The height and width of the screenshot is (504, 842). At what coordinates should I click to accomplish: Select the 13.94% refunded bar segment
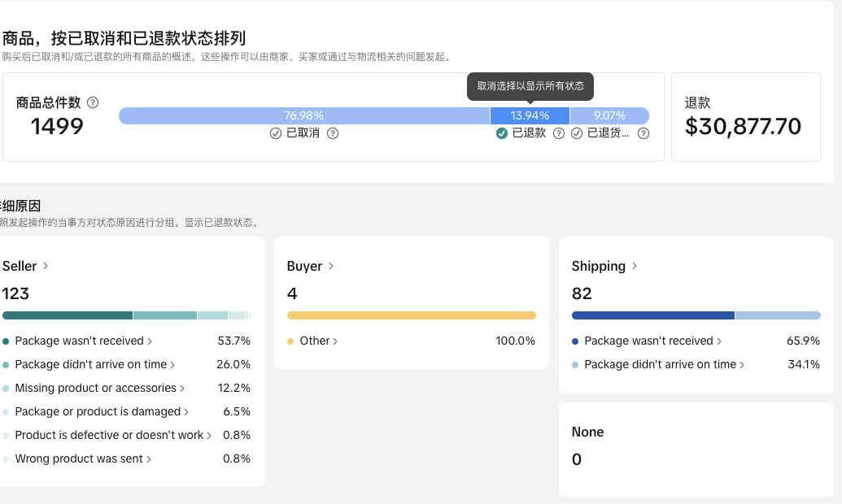point(530,115)
